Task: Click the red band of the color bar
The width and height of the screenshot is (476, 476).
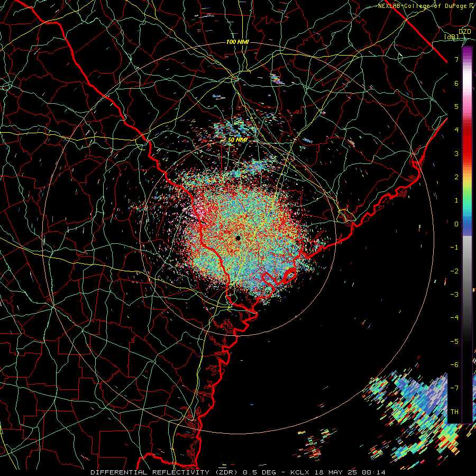Action: point(467,143)
